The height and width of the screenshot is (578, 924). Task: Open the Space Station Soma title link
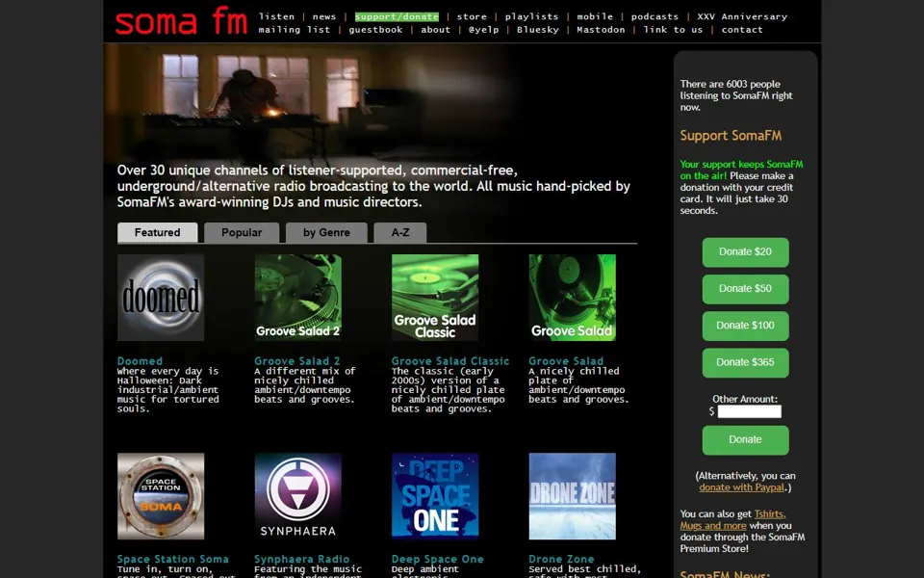(x=172, y=559)
